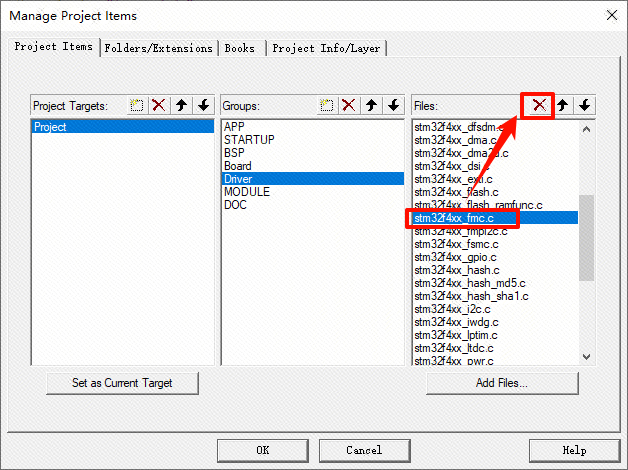Move project target down
The width and height of the screenshot is (628, 470).
(x=203, y=105)
